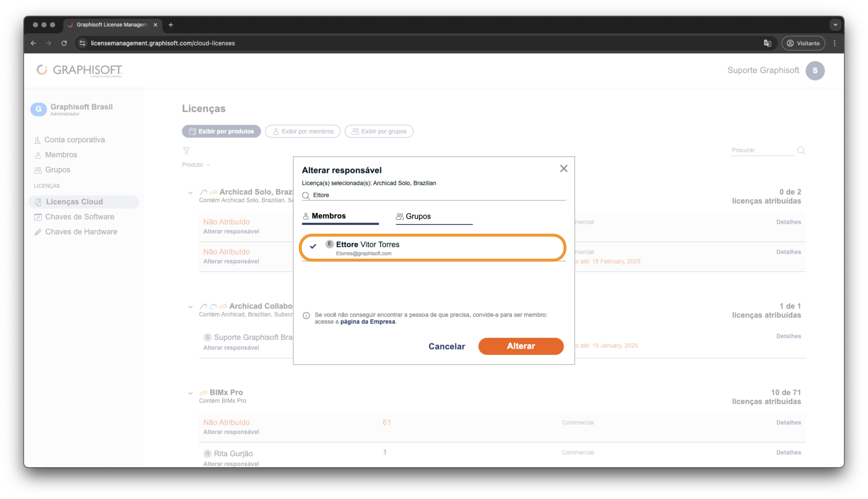Confirm with the Alterar button
The height and width of the screenshot is (499, 868).
(x=521, y=346)
